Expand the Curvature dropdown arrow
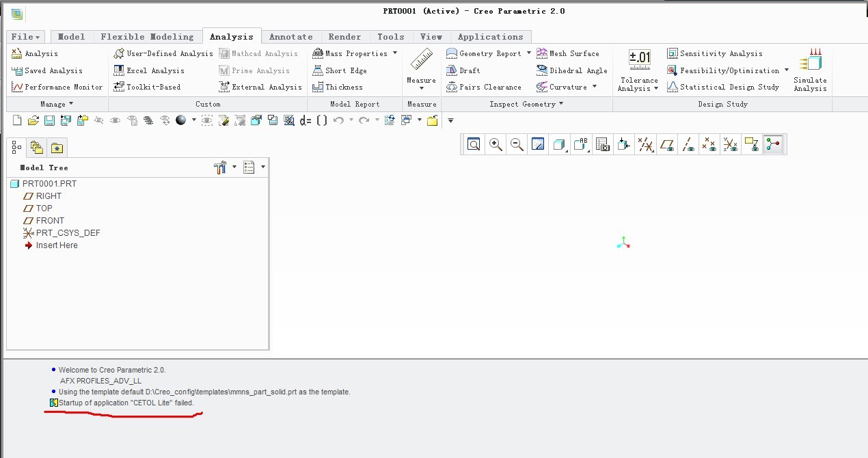The width and height of the screenshot is (868, 458). 594,87
